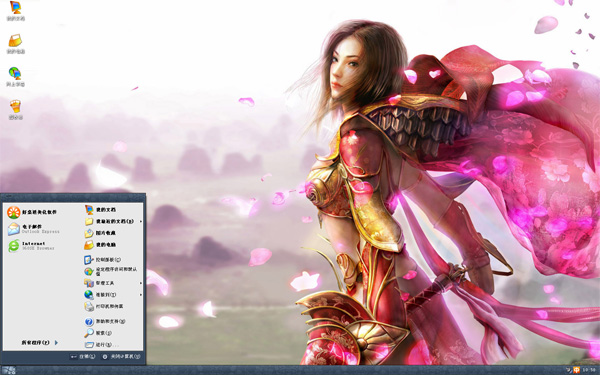Open Search with the magnifying glass icon
Screen dimensions: 600x375
click(x=98, y=333)
